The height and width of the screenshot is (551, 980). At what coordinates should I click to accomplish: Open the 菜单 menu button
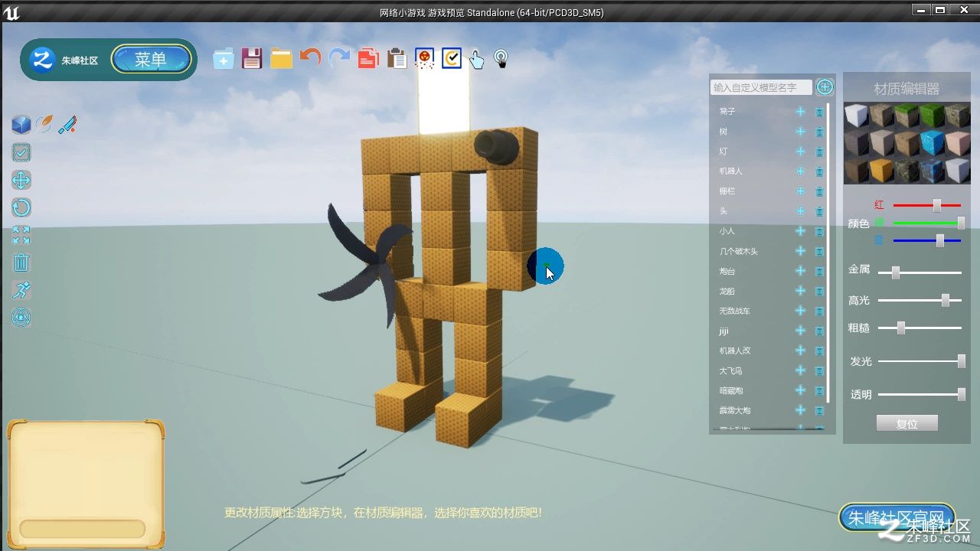click(151, 60)
